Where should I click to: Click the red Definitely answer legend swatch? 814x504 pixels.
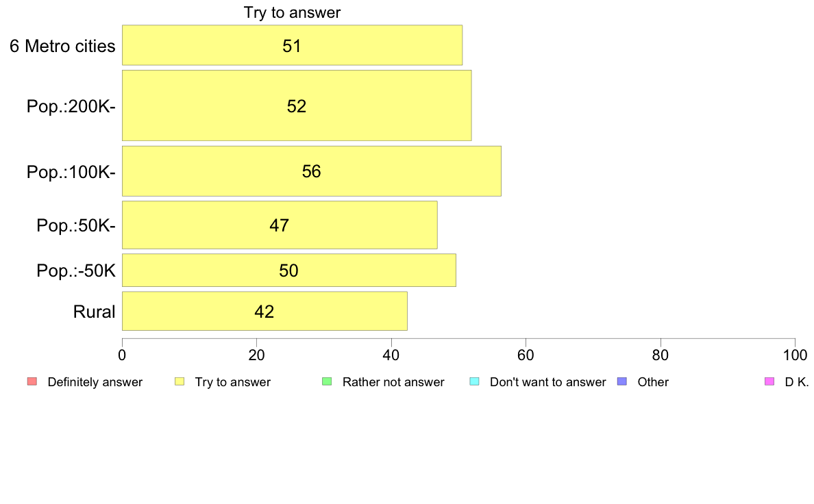pos(32,381)
